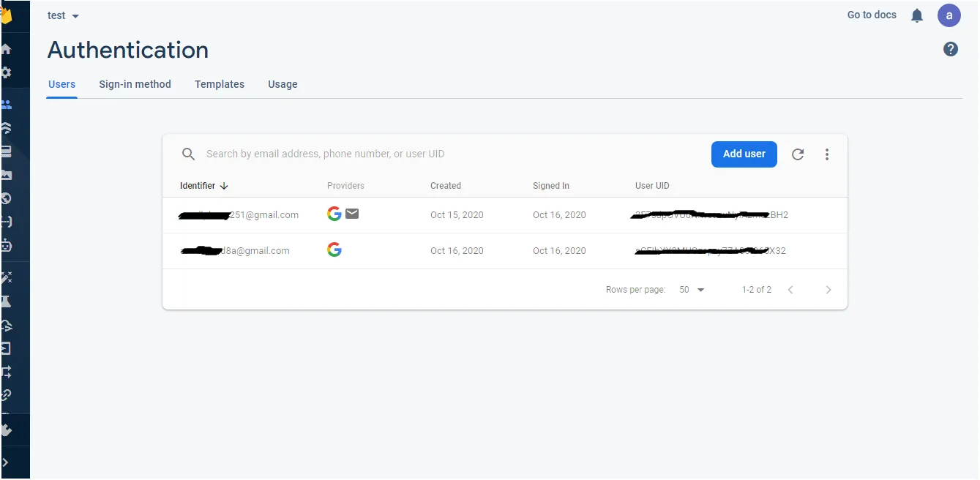This screenshot has height=480, width=980.
Task: Click the 1-2 of 2 pagination text
Action: tap(757, 290)
